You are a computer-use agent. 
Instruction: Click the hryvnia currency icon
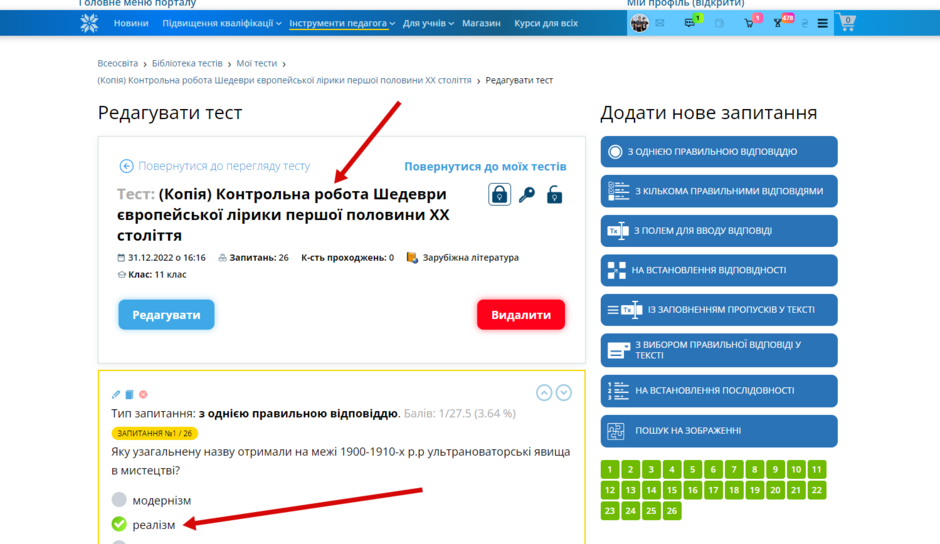(805, 23)
